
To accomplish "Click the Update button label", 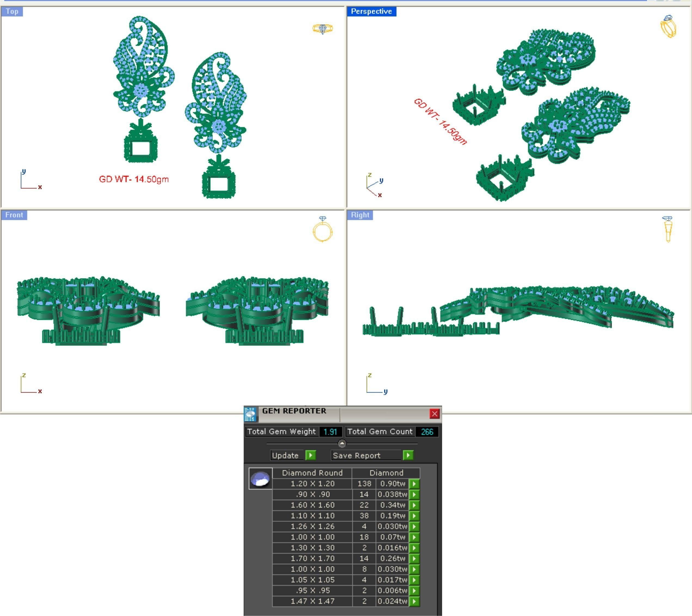I will pos(285,455).
